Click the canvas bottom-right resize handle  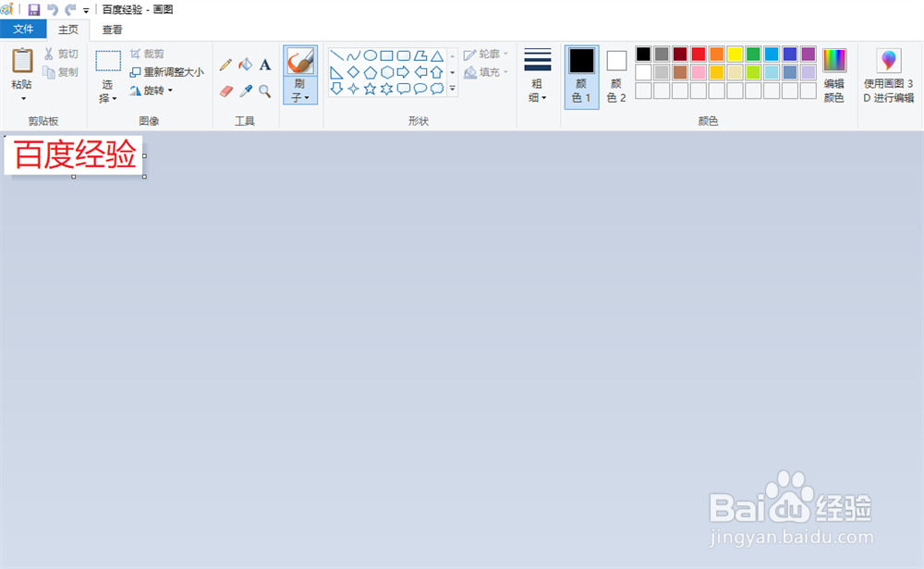tap(144, 176)
